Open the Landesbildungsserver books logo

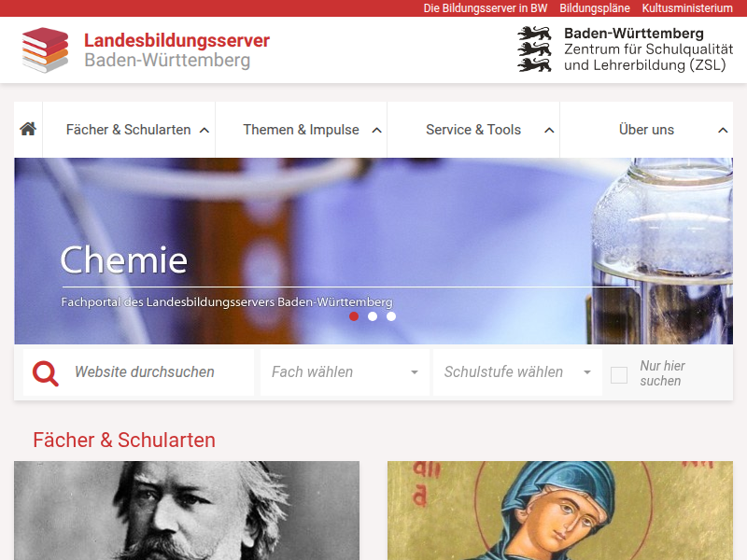[45, 50]
